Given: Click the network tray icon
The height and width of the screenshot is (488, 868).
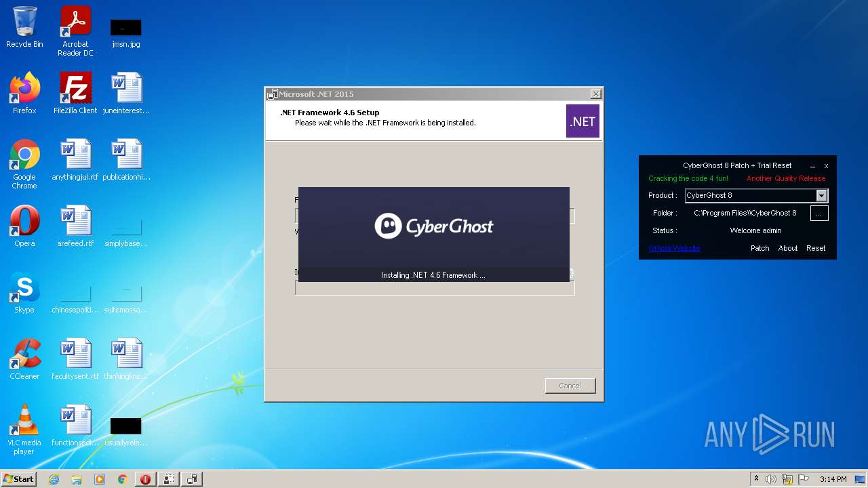Looking at the screenshot, I should point(787,479).
